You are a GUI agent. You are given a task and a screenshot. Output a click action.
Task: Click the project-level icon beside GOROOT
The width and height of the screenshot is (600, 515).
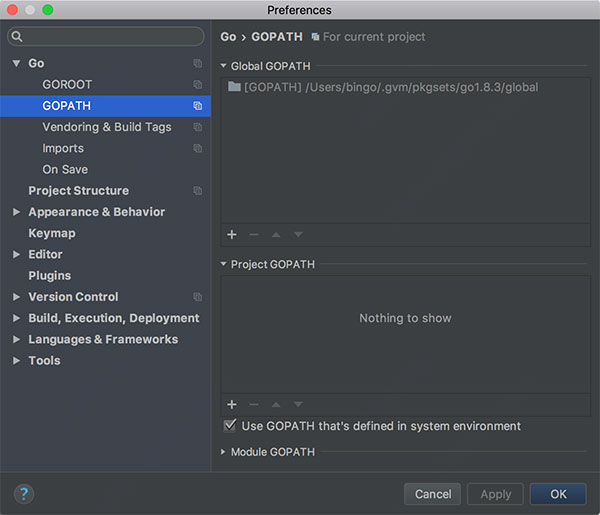tap(197, 84)
